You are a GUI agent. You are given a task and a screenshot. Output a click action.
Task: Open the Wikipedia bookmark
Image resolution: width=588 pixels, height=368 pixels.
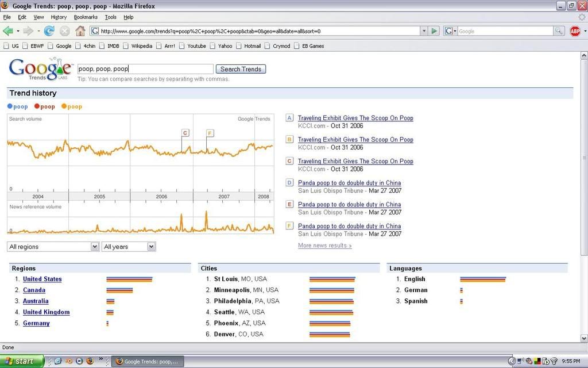138,46
